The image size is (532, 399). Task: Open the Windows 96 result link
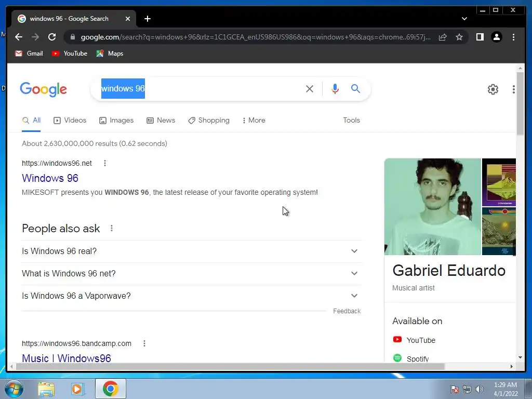pos(50,178)
